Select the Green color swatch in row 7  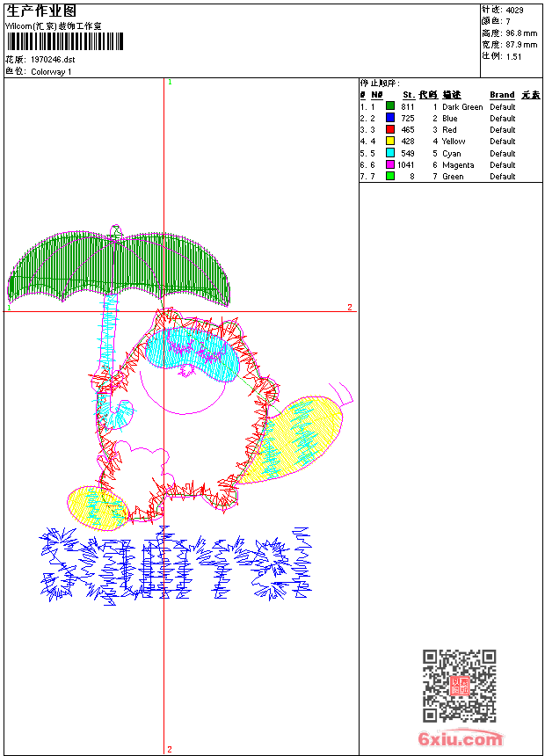coord(390,176)
